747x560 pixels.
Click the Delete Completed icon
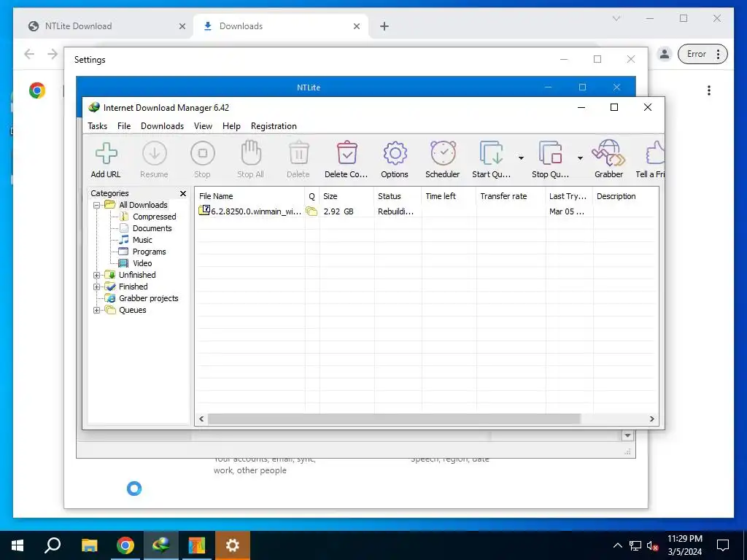point(347,153)
